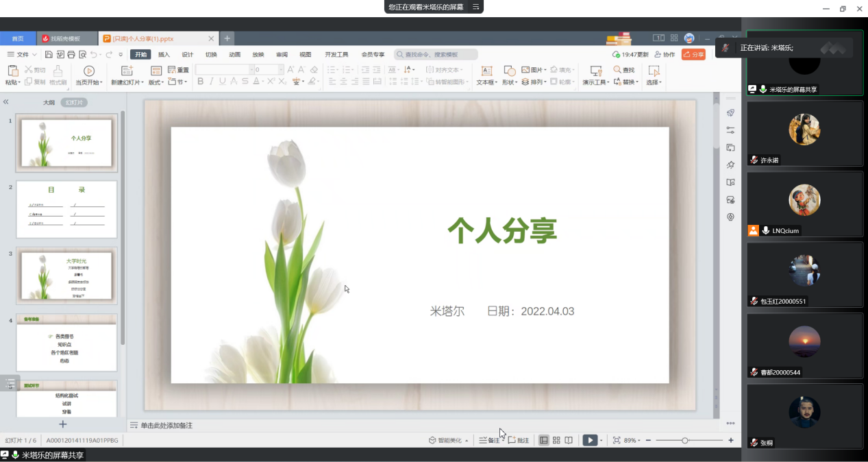Click the Save icon in quick access toolbar
This screenshot has height=462, width=868.
click(x=49, y=55)
